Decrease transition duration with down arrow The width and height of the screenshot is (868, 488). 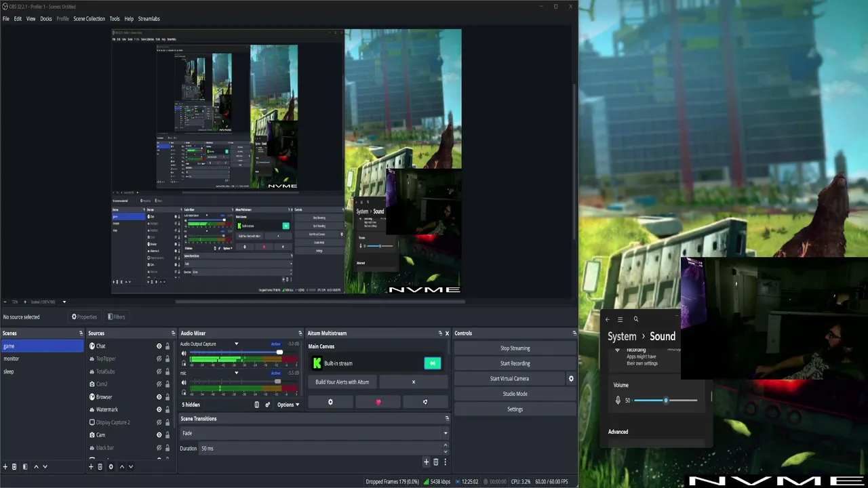pos(446,451)
